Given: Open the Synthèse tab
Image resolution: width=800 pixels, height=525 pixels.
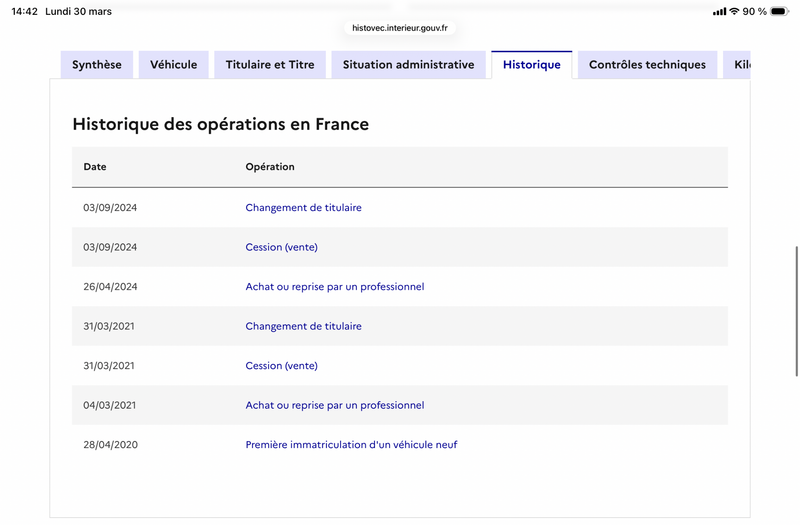Looking at the screenshot, I should (x=97, y=65).
